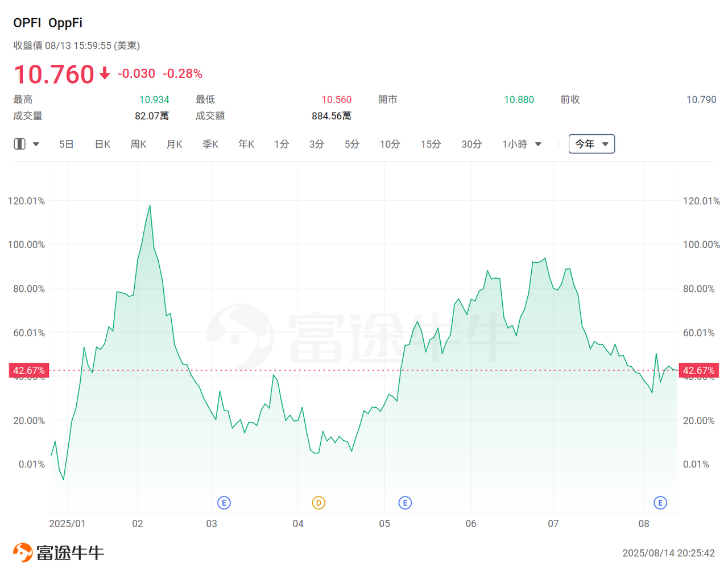Switch to the 5日 view
This screenshot has width=728, height=575.
click(67, 144)
